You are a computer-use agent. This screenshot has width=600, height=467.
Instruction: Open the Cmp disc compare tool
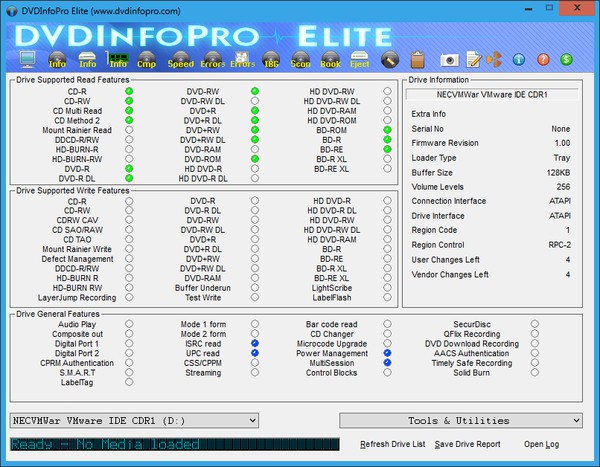147,60
